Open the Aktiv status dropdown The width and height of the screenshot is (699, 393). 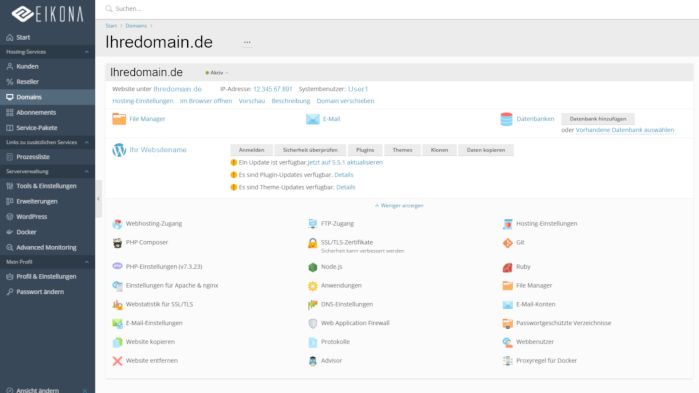pos(217,73)
